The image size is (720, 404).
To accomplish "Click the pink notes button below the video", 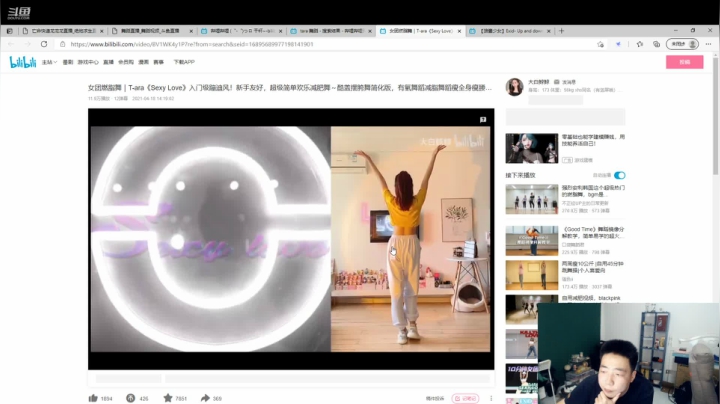I will click(x=465, y=398).
